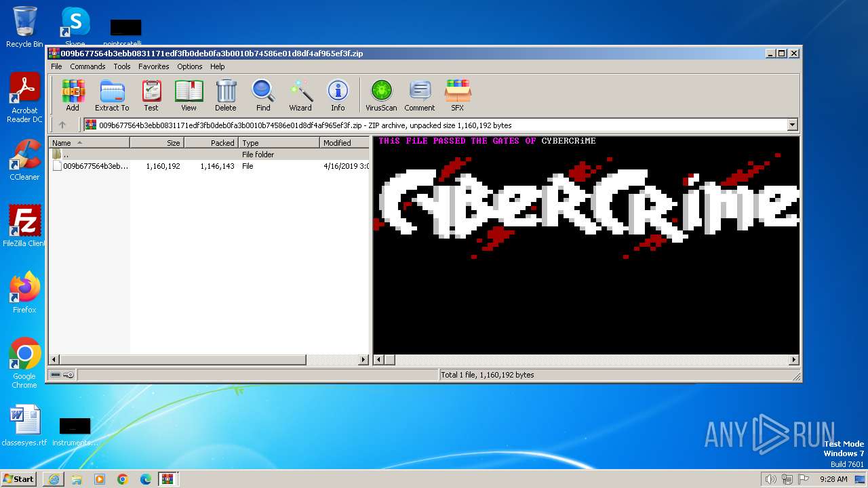Launch the Wizard wand icon
The height and width of the screenshot is (488, 868).
pos(300,96)
